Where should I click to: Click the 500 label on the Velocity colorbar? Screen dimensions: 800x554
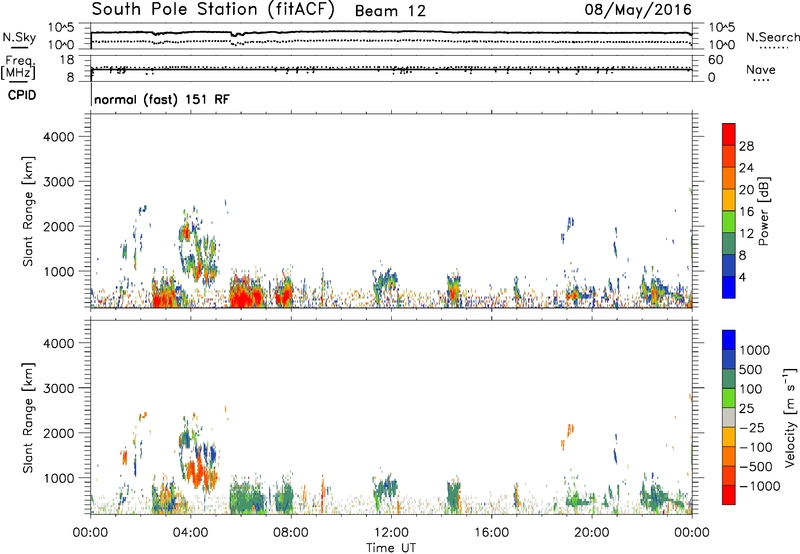[x=753, y=370]
